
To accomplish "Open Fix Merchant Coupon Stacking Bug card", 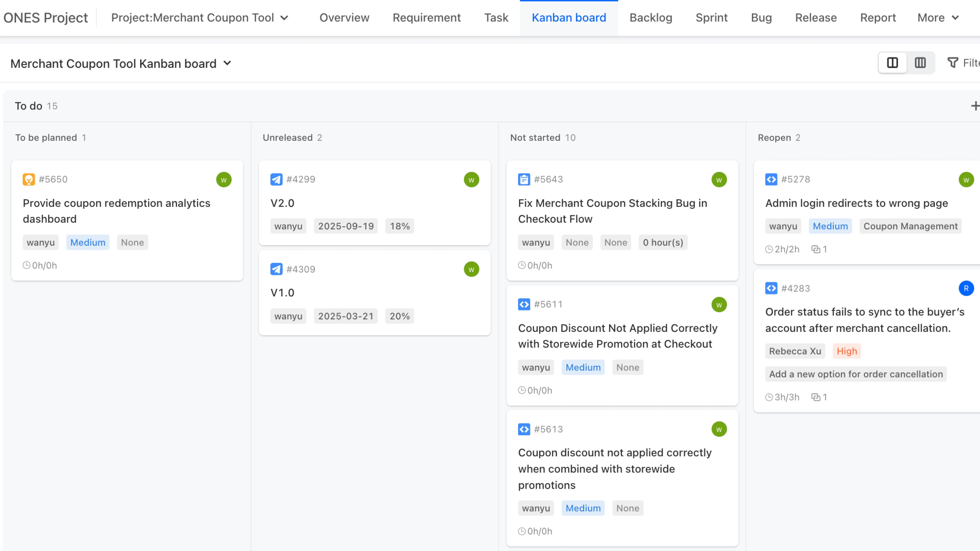I will tap(612, 211).
